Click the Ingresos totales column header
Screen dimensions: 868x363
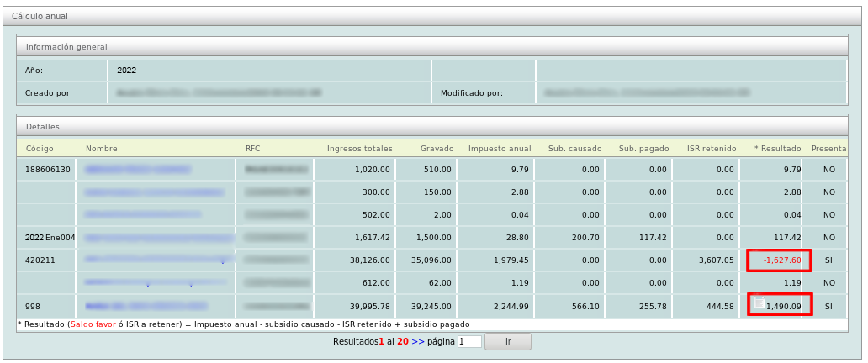[x=359, y=149]
